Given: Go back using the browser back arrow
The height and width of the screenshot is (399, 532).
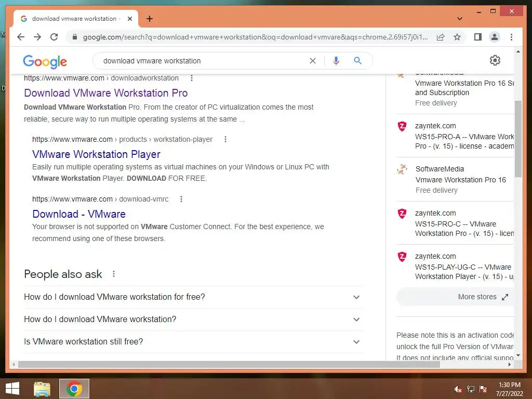Looking at the screenshot, I should tap(21, 37).
